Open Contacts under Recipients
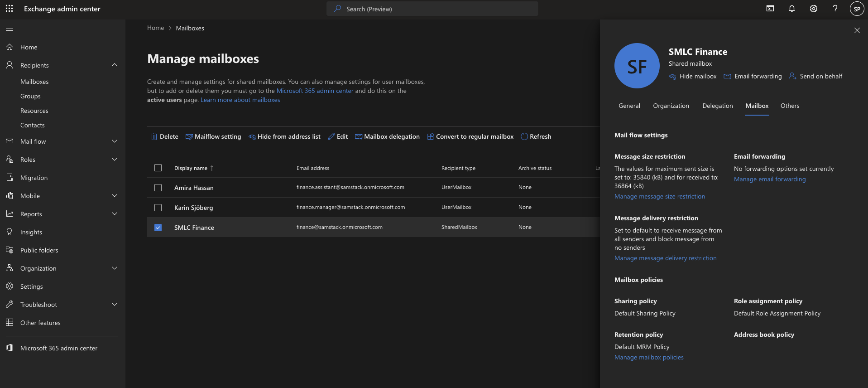 click(33, 125)
